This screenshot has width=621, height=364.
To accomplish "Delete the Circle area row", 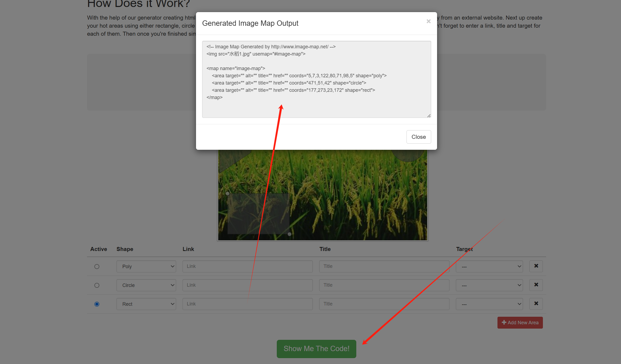I will [x=536, y=285].
